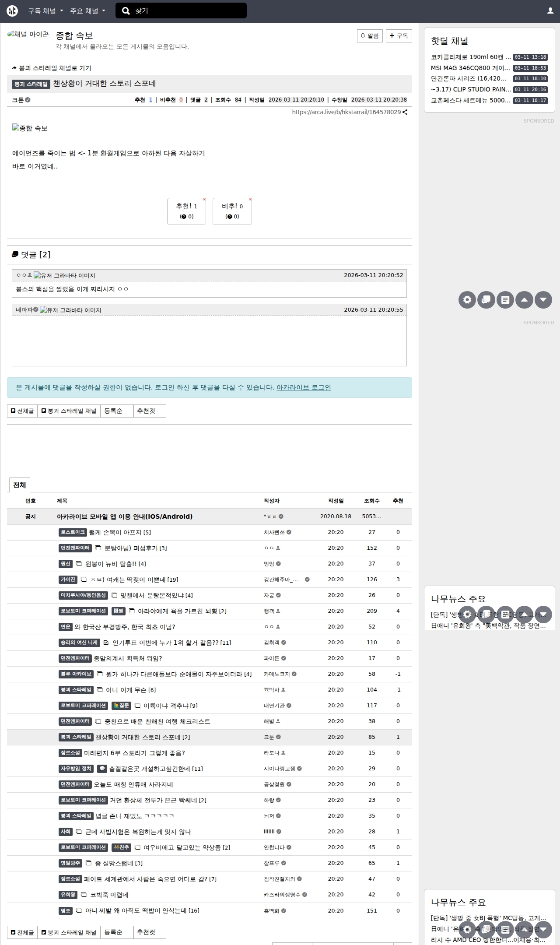Toggle the 알림 notification button
The width and height of the screenshot is (560, 945).
coord(370,36)
